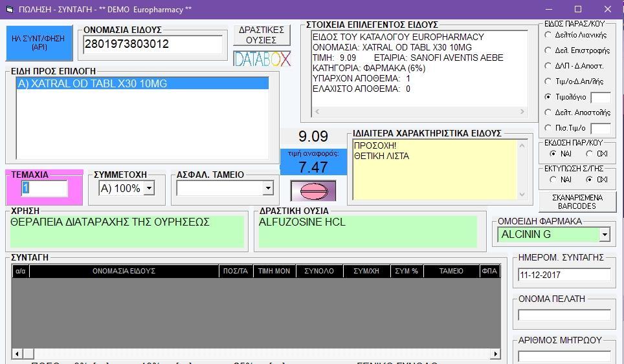
Task: Select Τιμολόγιο radio option
Action: pyautogui.click(x=548, y=96)
